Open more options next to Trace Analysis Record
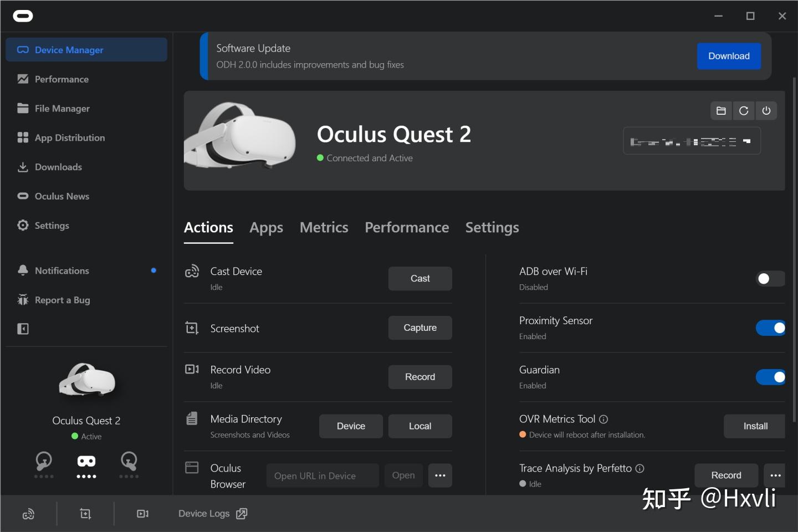The height and width of the screenshot is (532, 798). coord(775,475)
